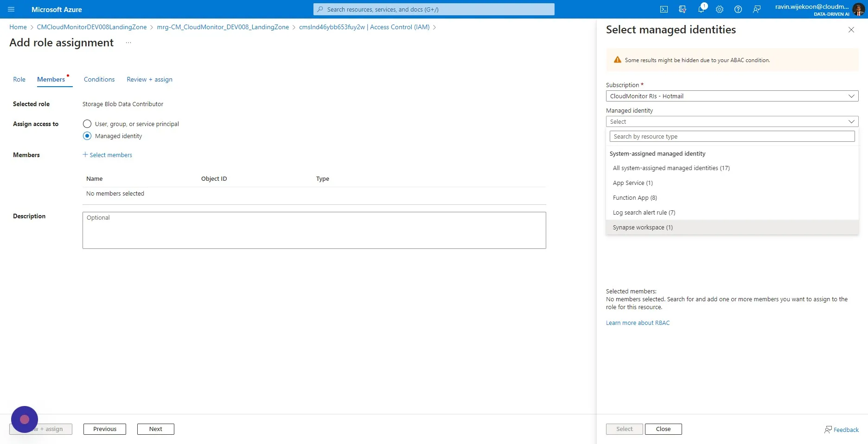Click the Microsoft Azure logo text
Image resolution: width=868 pixels, height=444 pixels.
(57, 9)
